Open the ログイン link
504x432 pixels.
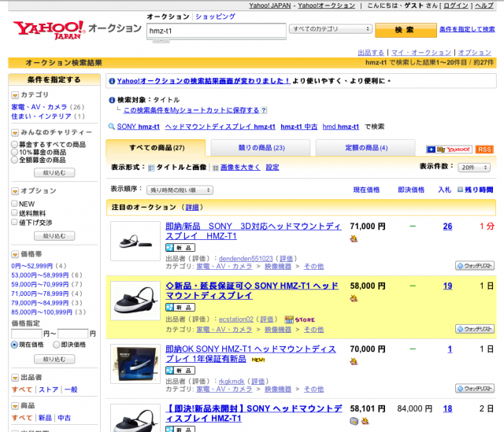456,6
